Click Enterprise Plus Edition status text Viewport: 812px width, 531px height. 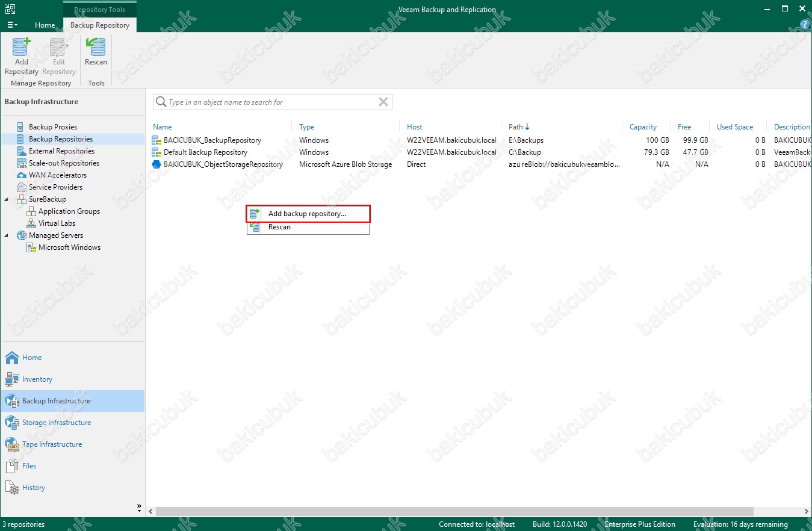pos(640,524)
